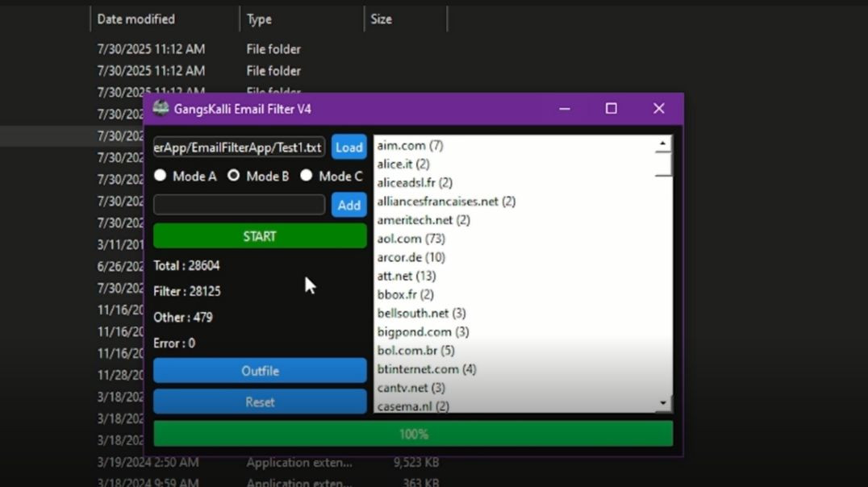Select arcor.de (10) entry
Screen dimensions: 868x487
(411, 257)
